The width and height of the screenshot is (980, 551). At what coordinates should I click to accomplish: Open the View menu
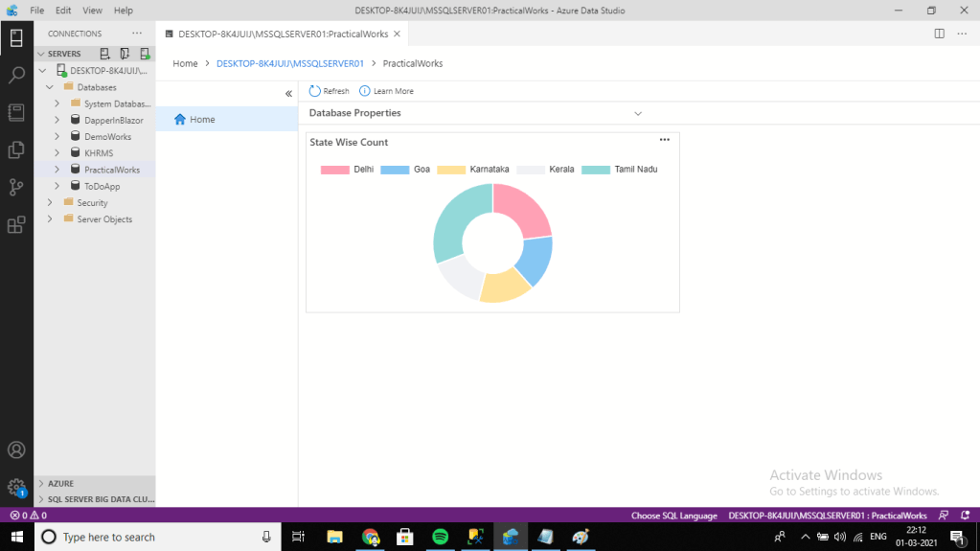(x=92, y=11)
